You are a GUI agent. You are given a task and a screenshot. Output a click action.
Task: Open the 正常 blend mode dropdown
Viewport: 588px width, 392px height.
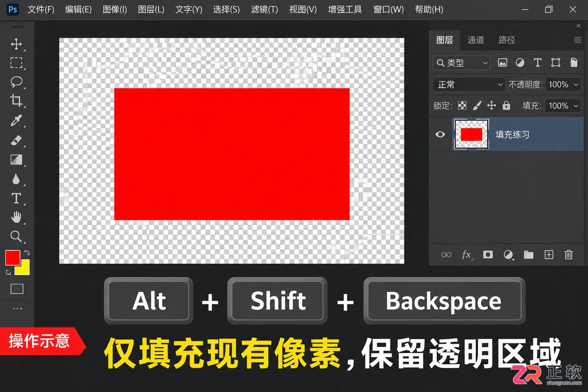point(469,85)
